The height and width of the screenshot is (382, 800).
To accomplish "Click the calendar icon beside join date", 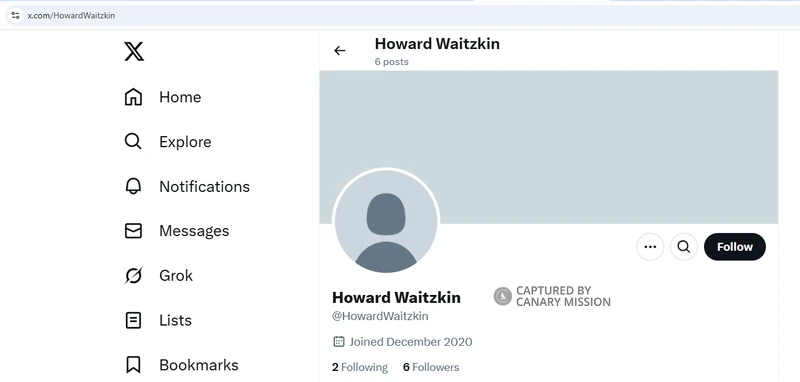I will [x=339, y=341].
